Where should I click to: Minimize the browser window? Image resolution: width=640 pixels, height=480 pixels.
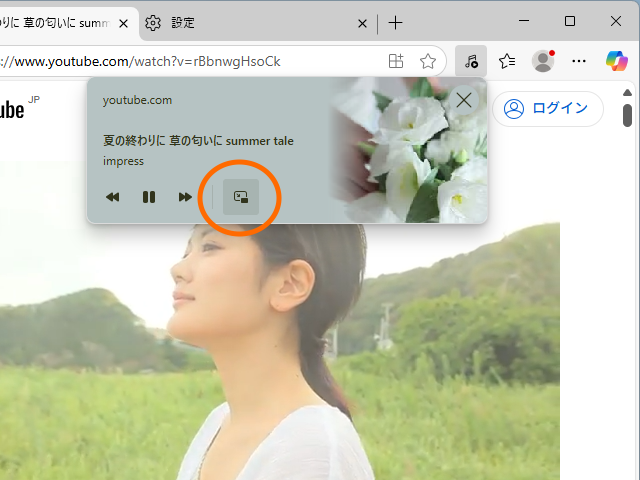click(x=524, y=21)
